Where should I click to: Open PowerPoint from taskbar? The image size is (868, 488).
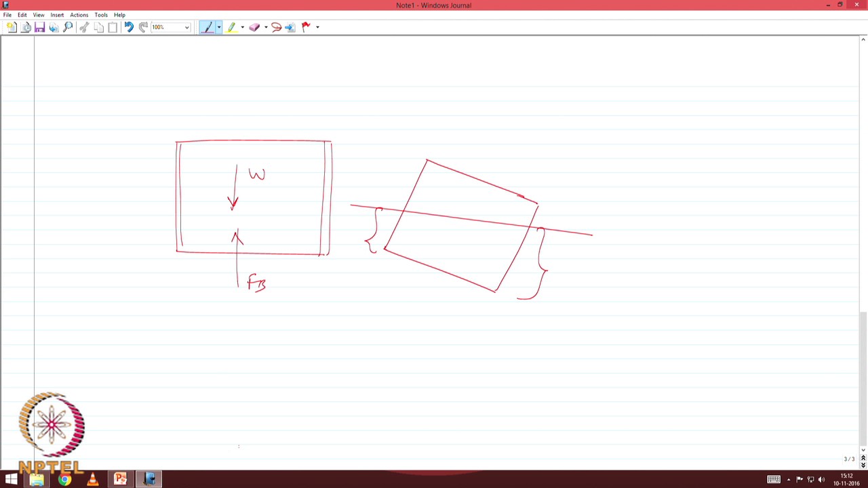pyautogui.click(x=121, y=479)
